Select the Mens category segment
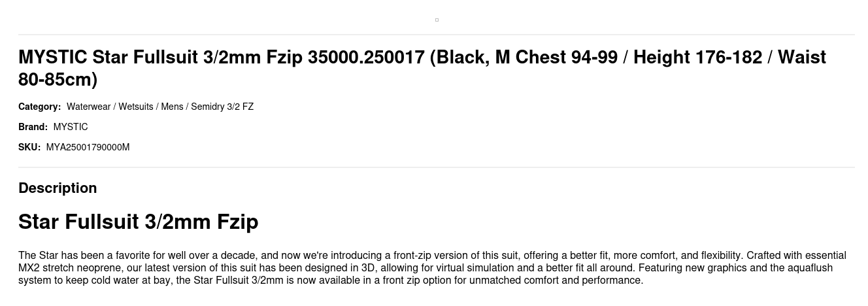Viewport: 868px width, 306px height. (172, 107)
